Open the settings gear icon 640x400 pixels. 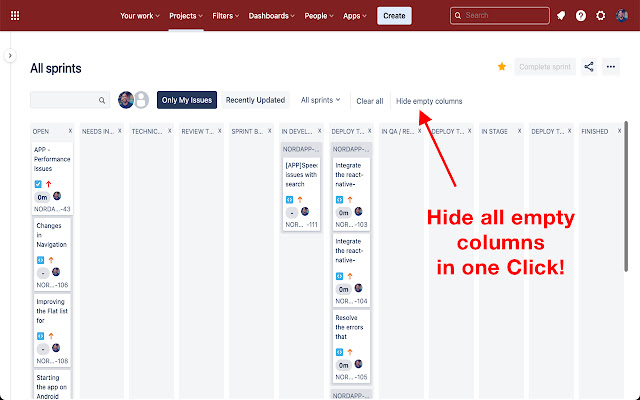(601, 16)
